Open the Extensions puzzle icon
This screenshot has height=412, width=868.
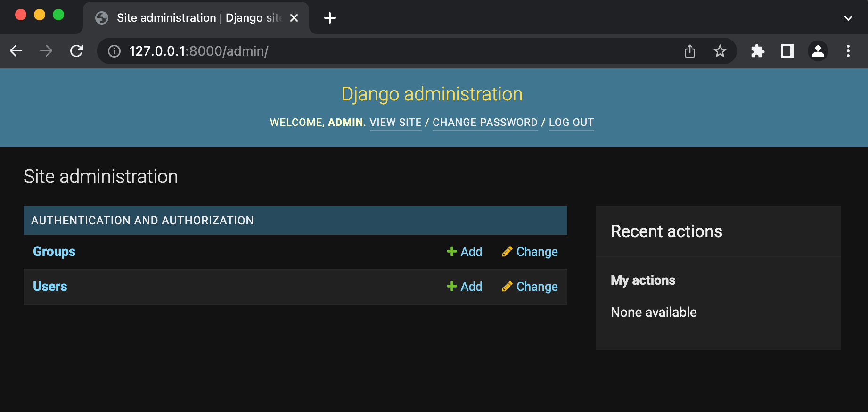pyautogui.click(x=758, y=51)
